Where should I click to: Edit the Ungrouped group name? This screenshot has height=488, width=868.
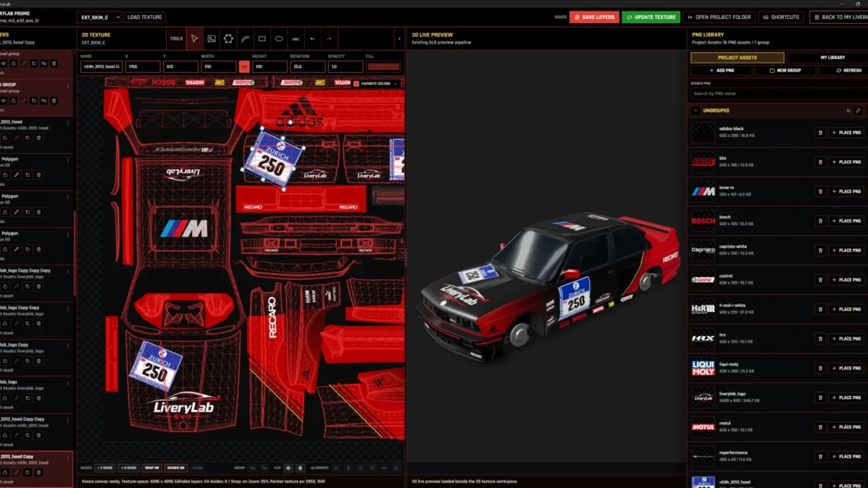(858, 110)
